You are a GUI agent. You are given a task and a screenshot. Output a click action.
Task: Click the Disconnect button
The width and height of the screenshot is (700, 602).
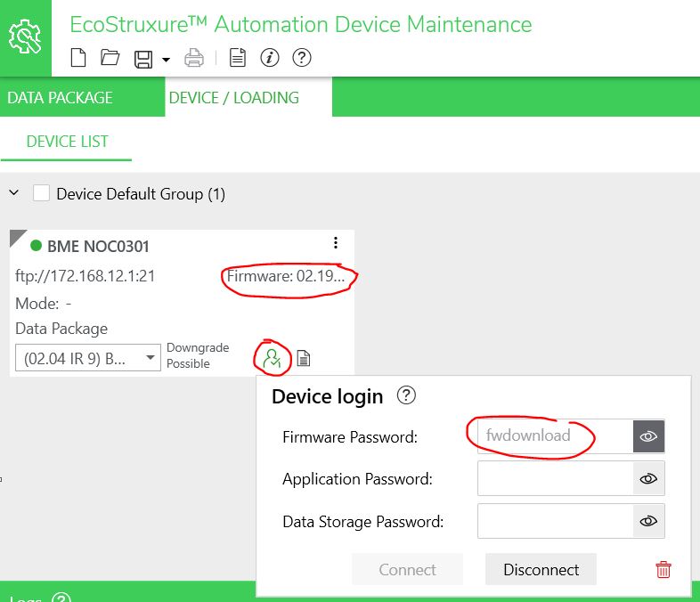[541, 569]
